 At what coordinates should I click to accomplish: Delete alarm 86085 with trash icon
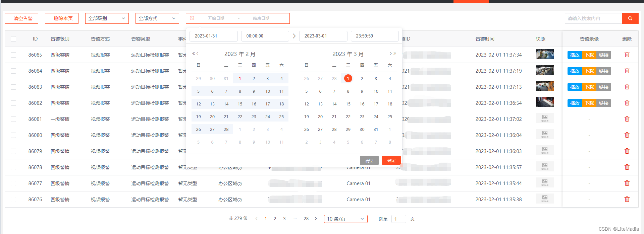(627, 55)
